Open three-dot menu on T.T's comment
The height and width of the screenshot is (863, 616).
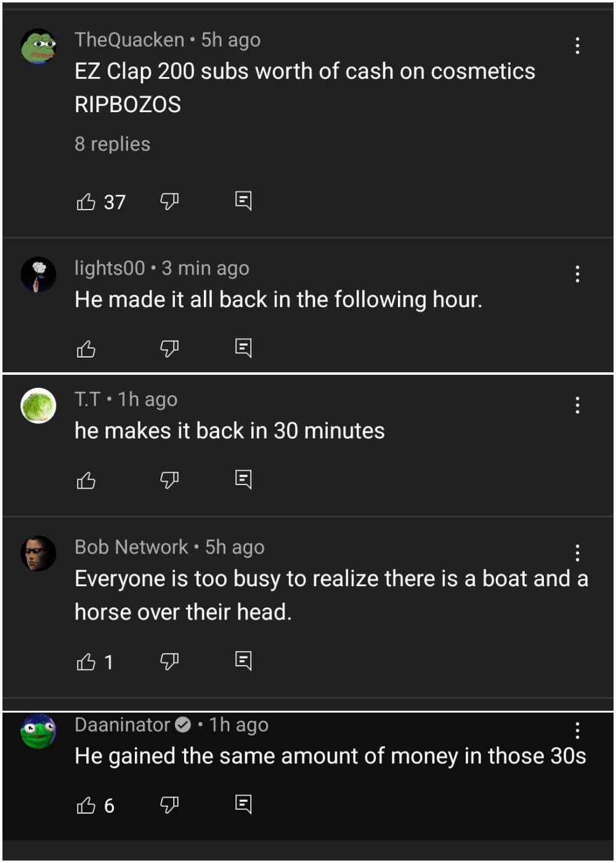(577, 405)
